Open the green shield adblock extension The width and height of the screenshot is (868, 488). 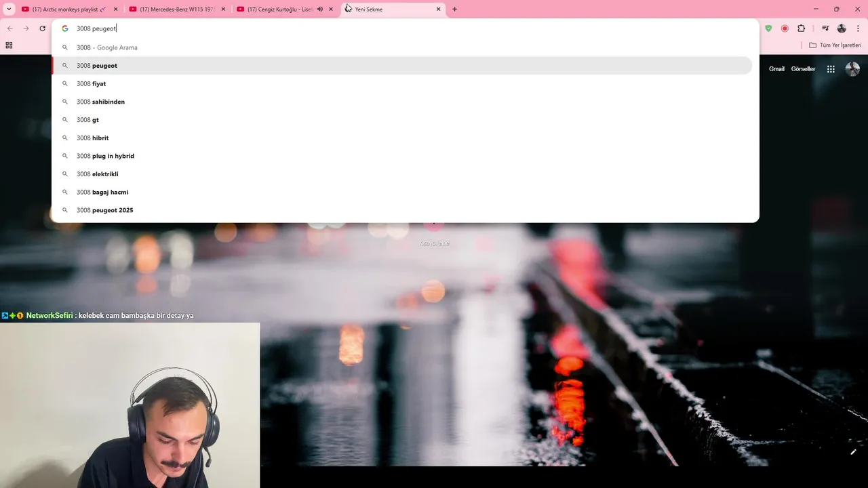click(768, 28)
